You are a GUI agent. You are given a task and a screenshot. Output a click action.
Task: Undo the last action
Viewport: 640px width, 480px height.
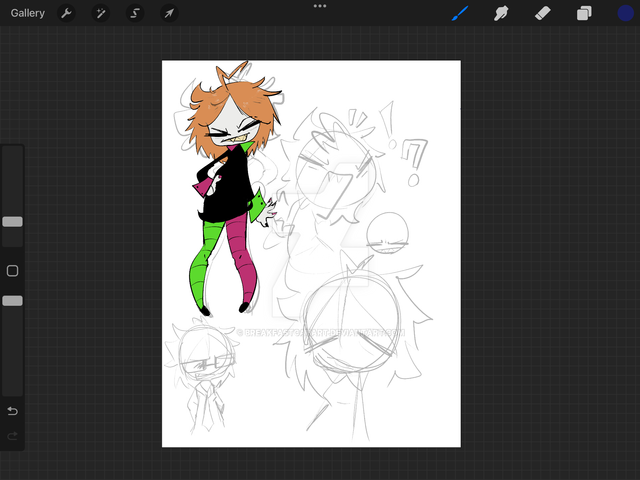pos(13,411)
